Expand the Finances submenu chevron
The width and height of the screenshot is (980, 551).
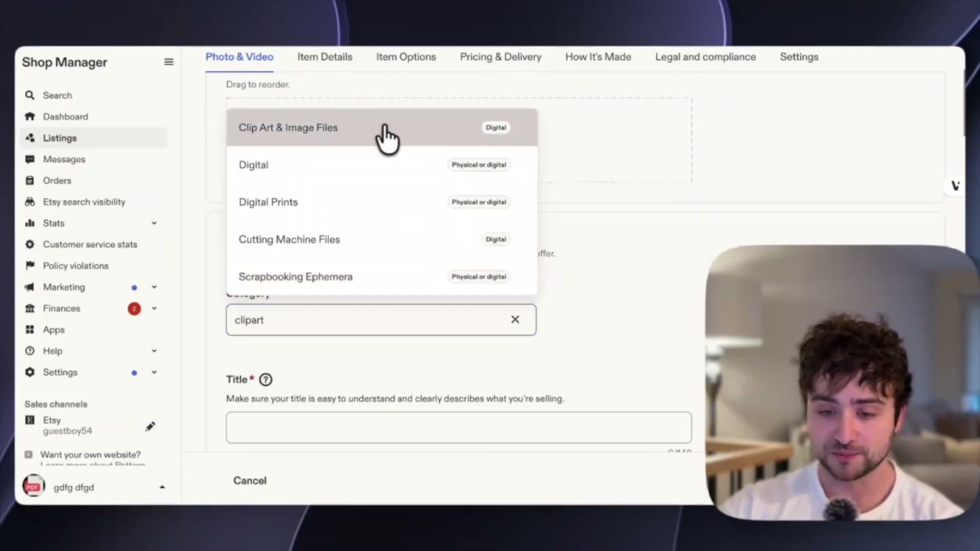154,308
